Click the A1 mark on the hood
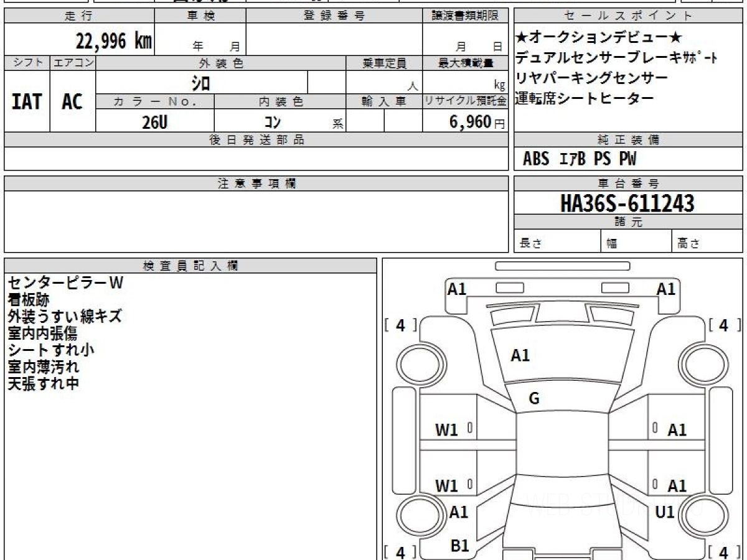The width and height of the screenshot is (747, 560). (x=520, y=355)
